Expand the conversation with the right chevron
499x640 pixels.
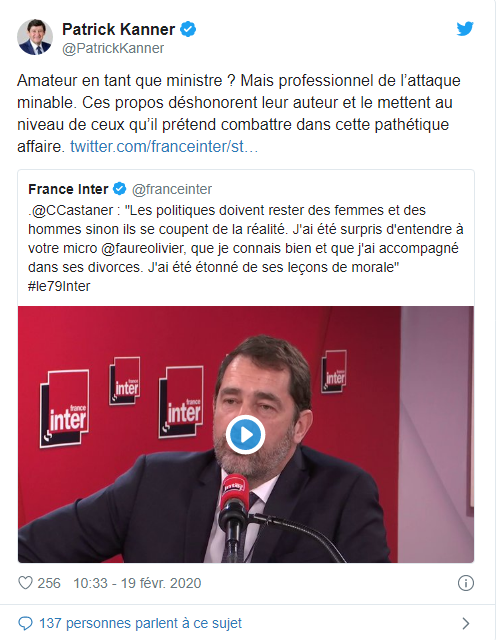466,623
